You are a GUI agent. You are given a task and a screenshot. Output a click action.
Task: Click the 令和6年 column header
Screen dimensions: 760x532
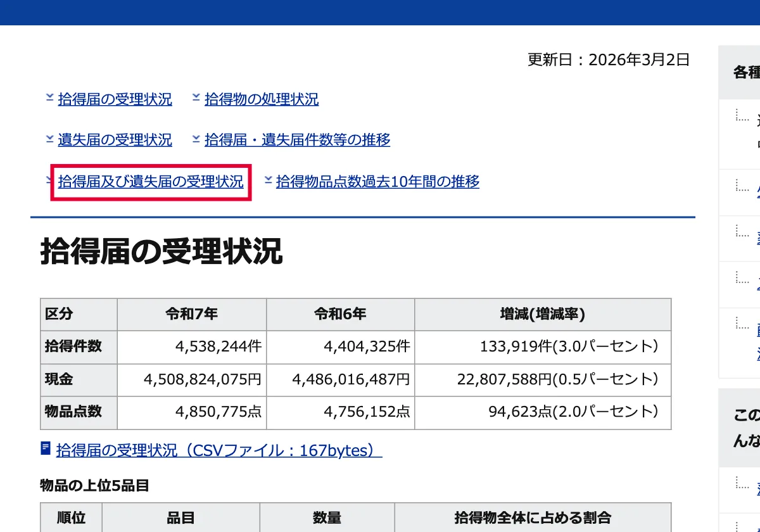tap(341, 314)
